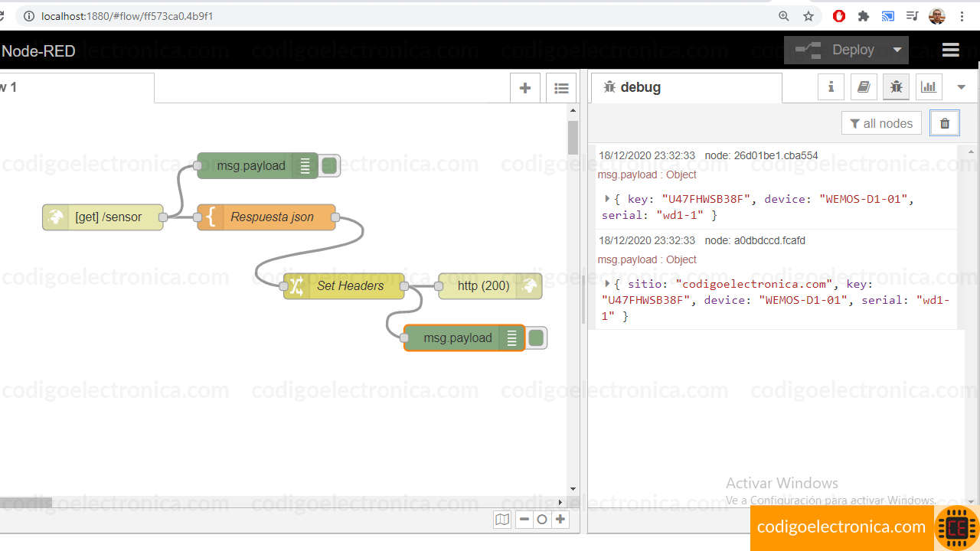Click the cast extension icon
980x551 pixels.
click(x=888, y=16)
